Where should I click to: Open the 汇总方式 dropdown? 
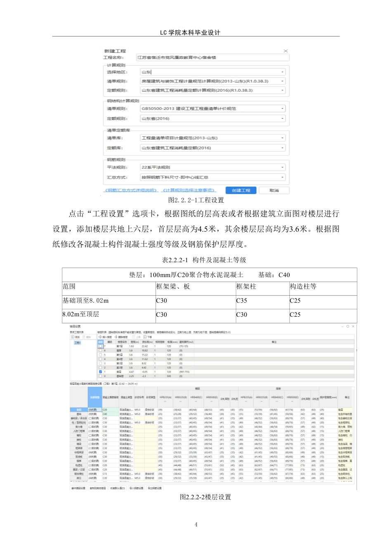(x=283, y=177)
